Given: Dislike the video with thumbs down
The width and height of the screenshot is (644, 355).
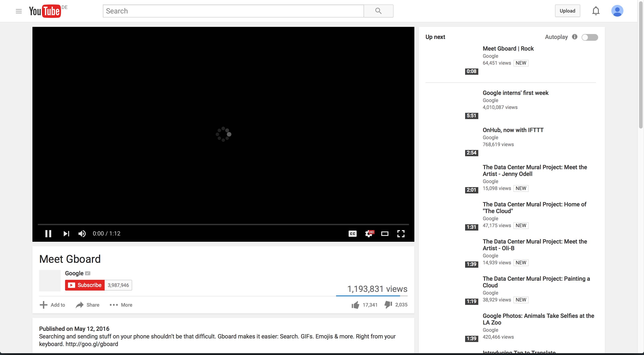Looking at the screenshot, I should [388, 304].
